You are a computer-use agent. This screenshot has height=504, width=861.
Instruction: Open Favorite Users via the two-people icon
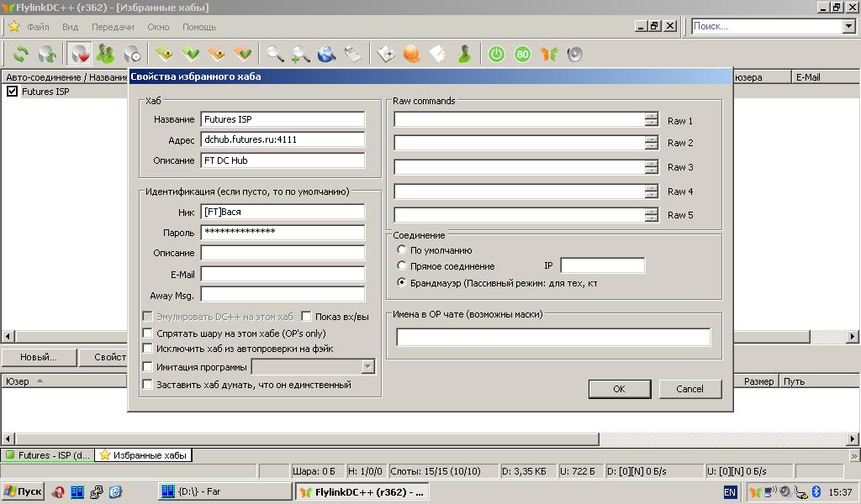pos(105,54)
